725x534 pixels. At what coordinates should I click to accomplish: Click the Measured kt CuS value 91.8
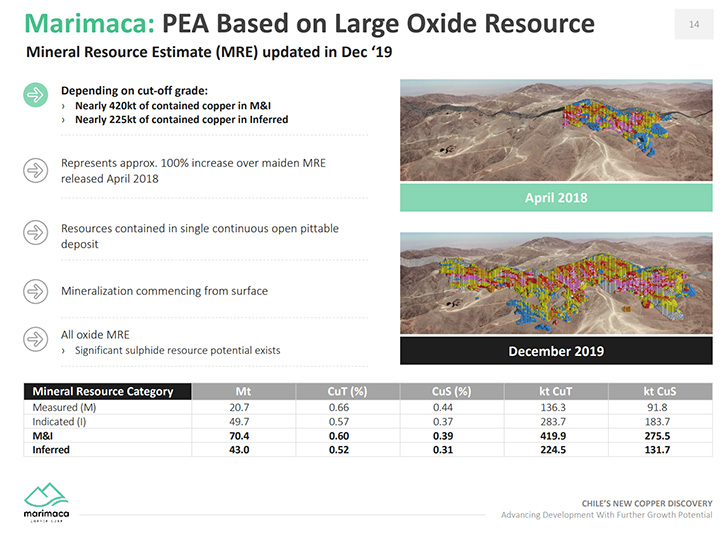point(657,407)
